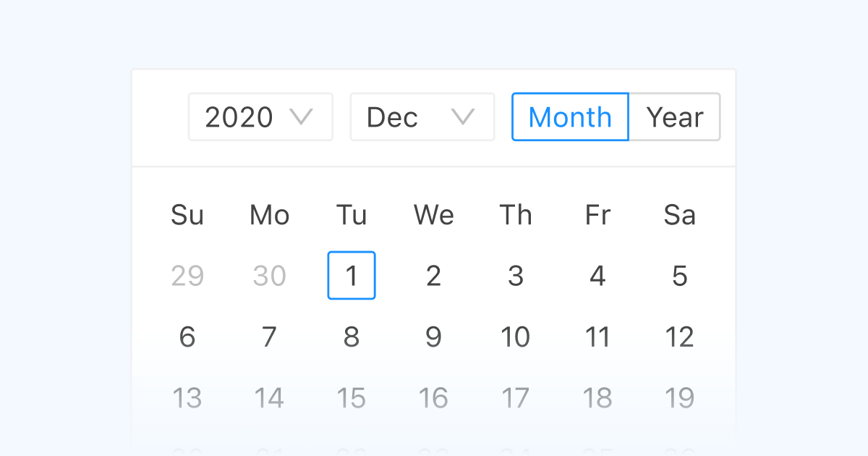Choose December 12

tap(679, 336)
